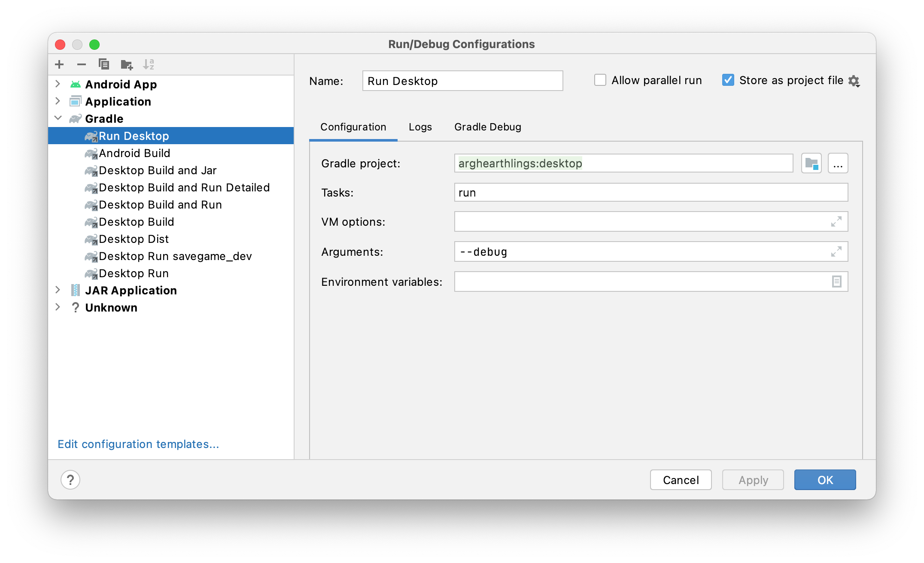
Task: Select the JAR Application group label
Action: click(x=131, y=290)
